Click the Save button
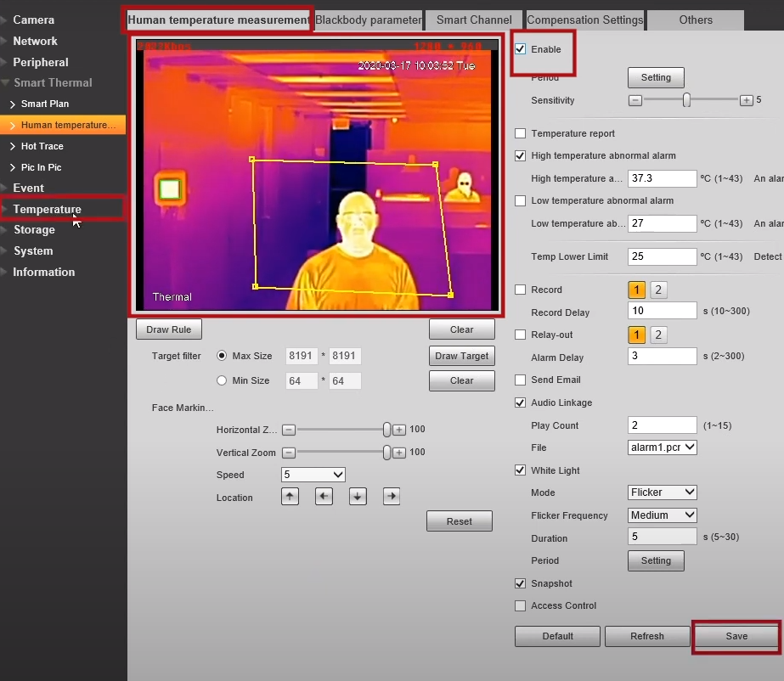The image size is (784, 681). [x=736, y=636]
